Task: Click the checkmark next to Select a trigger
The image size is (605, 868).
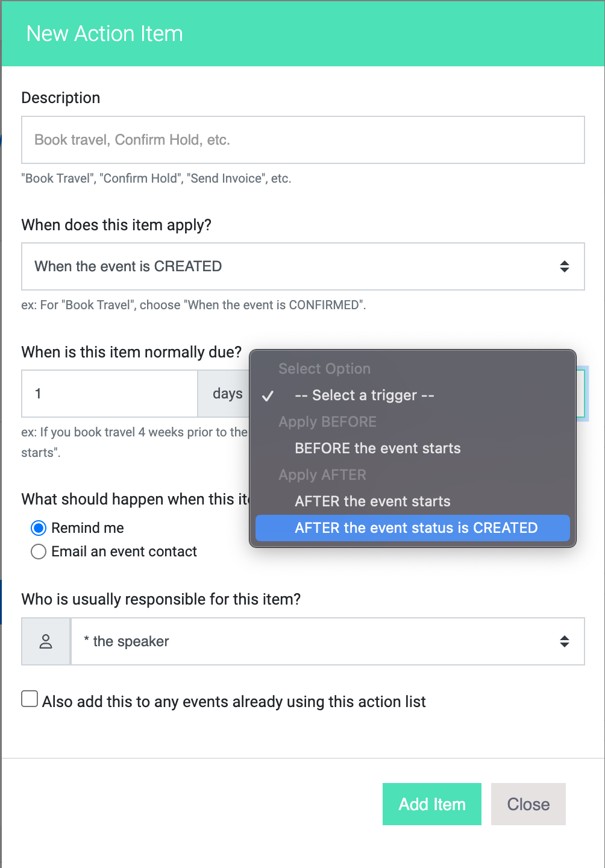Action: coord(268,396)
